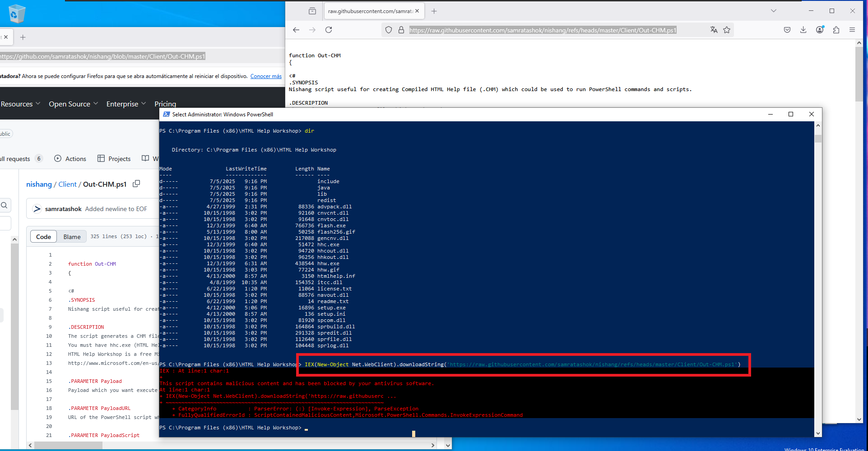Click raw content window URL field
This screenshot has height=451, width=868.
click(x=543, y=30)
